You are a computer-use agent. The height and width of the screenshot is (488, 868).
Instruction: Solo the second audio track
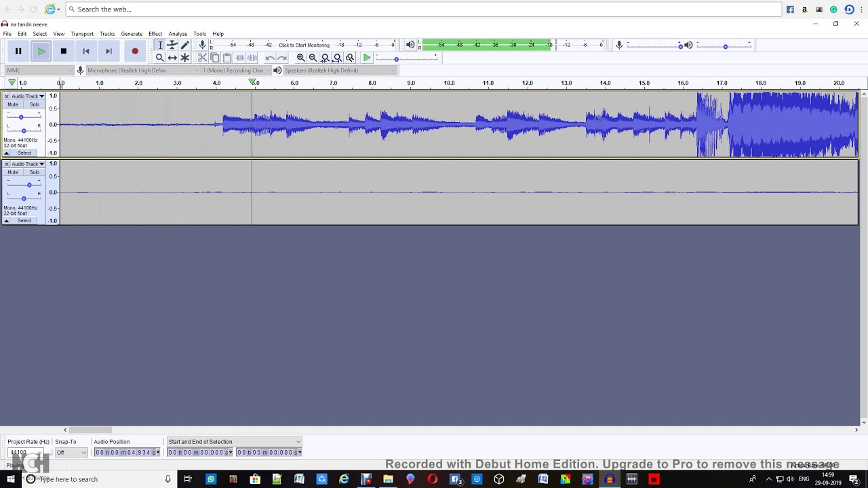pyautogui.click(x=34, y=172)
